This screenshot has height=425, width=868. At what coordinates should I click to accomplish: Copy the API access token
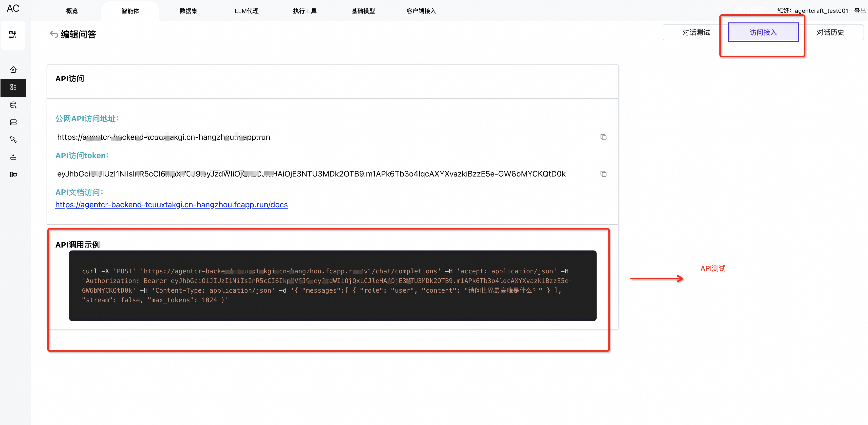(603, 174)
